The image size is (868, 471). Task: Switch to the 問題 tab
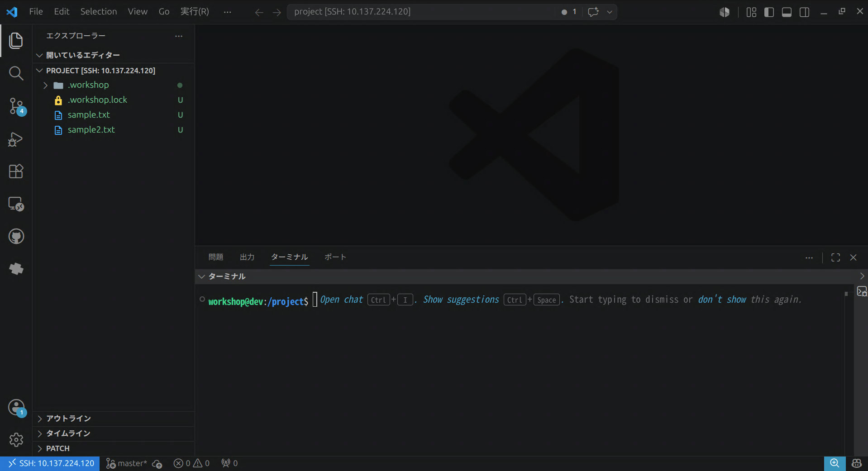[216, 257]
